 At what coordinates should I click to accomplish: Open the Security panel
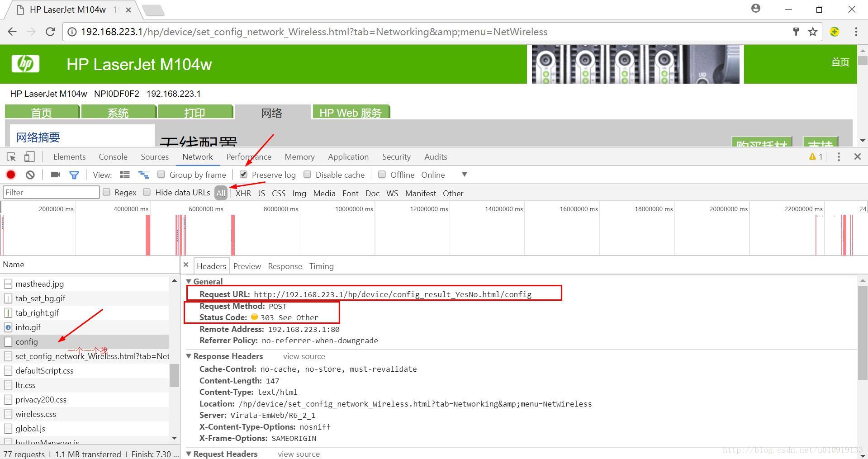(x=396, y=156)
